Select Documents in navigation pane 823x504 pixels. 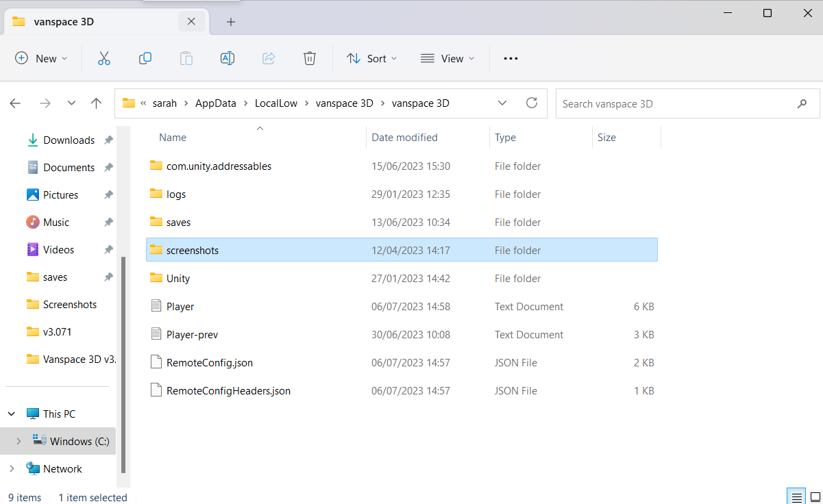click(69, 167)
